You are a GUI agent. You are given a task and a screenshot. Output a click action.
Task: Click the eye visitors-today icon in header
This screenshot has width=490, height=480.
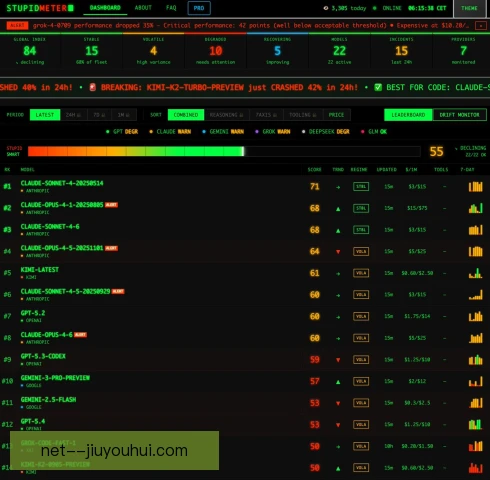326,8
